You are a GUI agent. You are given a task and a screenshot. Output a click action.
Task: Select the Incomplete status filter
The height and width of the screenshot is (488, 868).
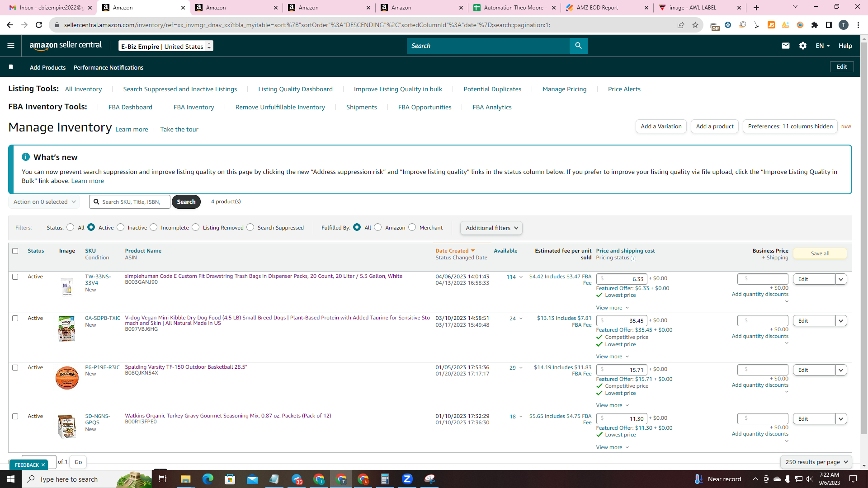tap(154, 227)
